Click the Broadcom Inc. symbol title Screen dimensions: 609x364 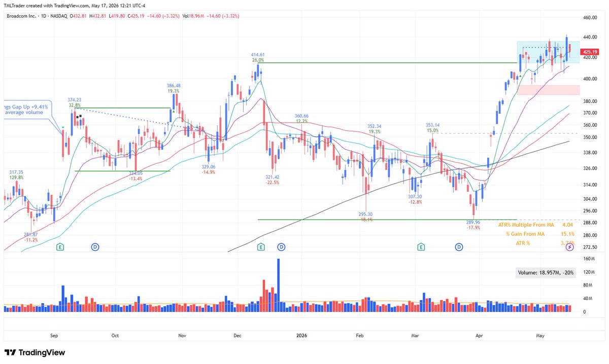point(21,16)
